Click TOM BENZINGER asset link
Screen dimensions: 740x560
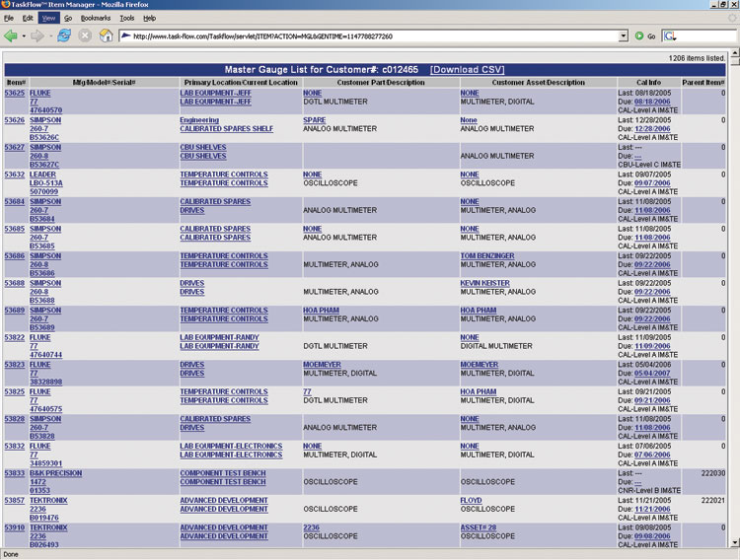487,255
